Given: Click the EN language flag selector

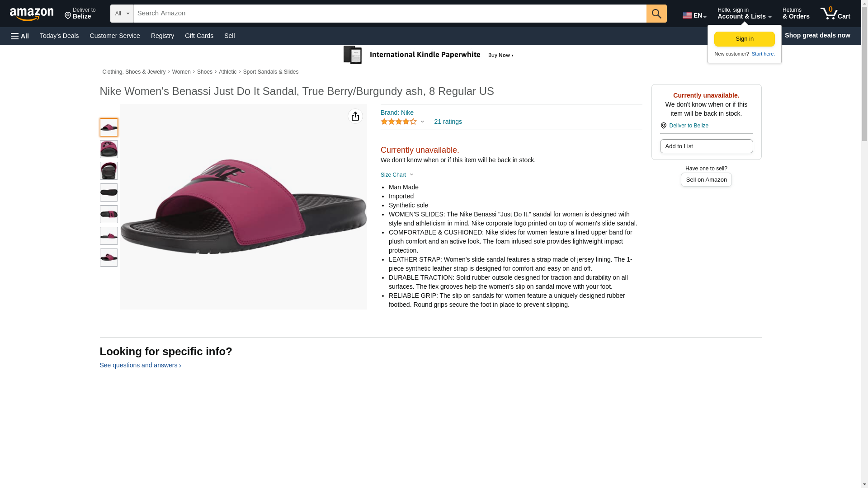Looking at the screenshot, I should pyautogui.click(x=694, y=15).
